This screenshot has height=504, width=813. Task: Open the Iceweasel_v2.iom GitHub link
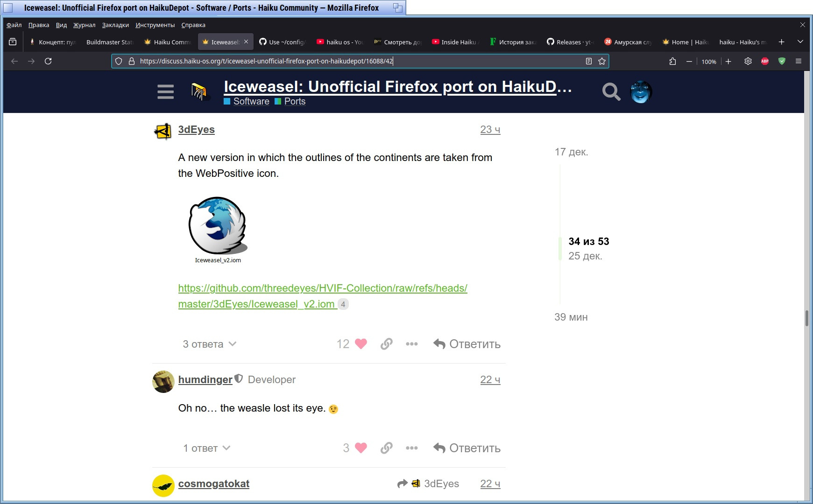click(x=323, y=296)
